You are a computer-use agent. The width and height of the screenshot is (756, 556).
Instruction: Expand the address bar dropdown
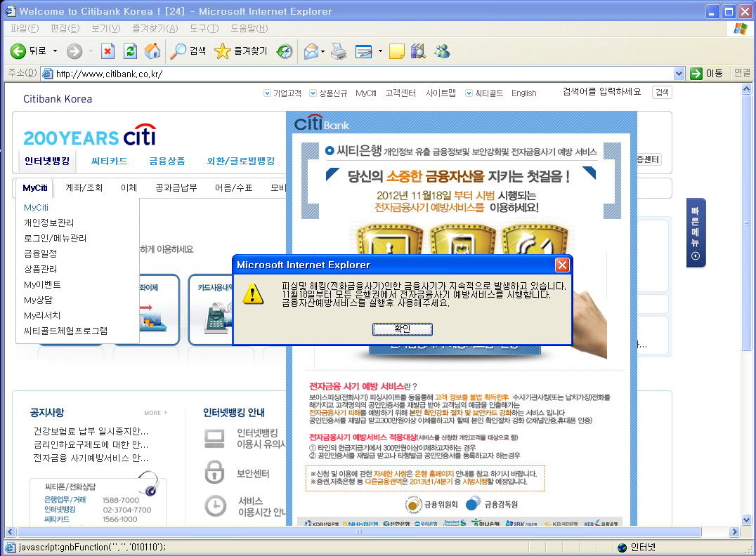click(679, 74)
